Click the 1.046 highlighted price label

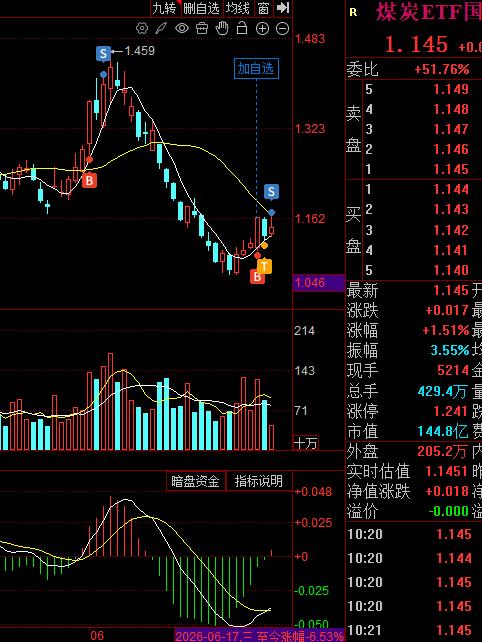tap(319, 283)
